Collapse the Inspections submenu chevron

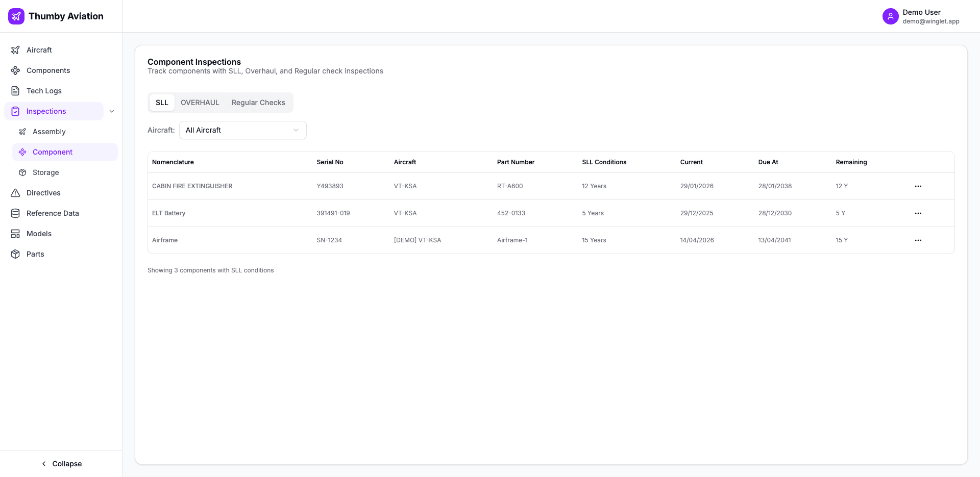click(x=112, y=111)
